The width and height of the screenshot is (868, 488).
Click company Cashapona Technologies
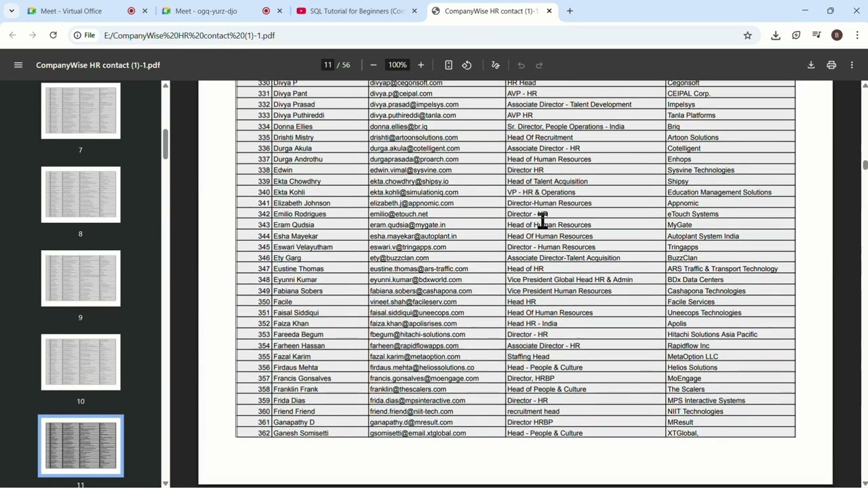point(707,291)
